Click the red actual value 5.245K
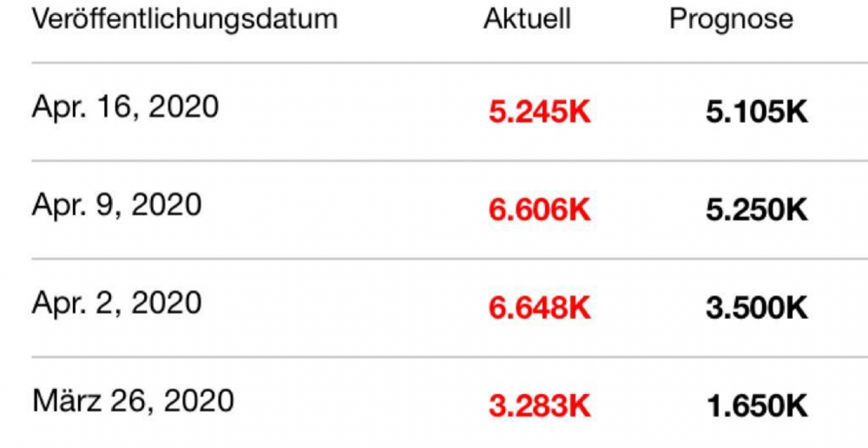The image size is (868, 448). pos(539,112)
